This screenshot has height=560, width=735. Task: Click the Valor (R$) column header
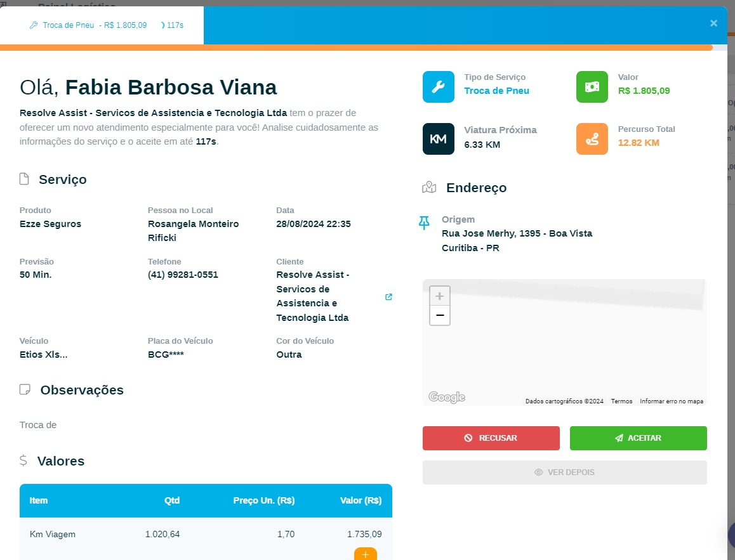coord(361,500)
